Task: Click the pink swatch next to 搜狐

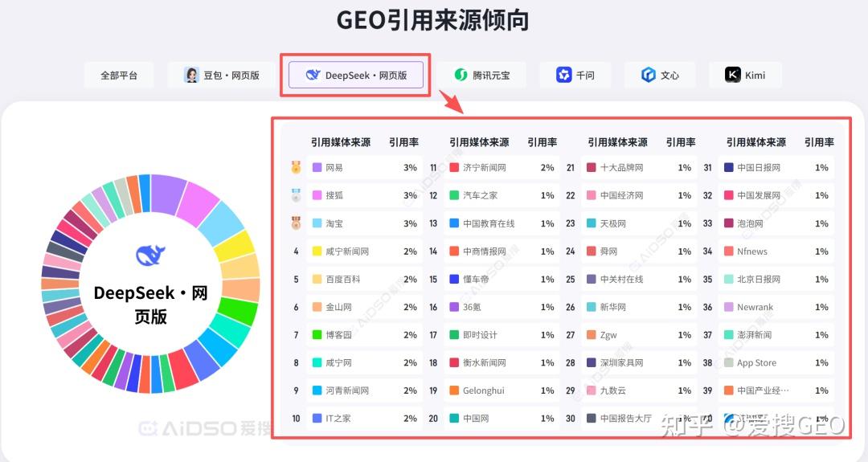Action: (x=317, y=194)
